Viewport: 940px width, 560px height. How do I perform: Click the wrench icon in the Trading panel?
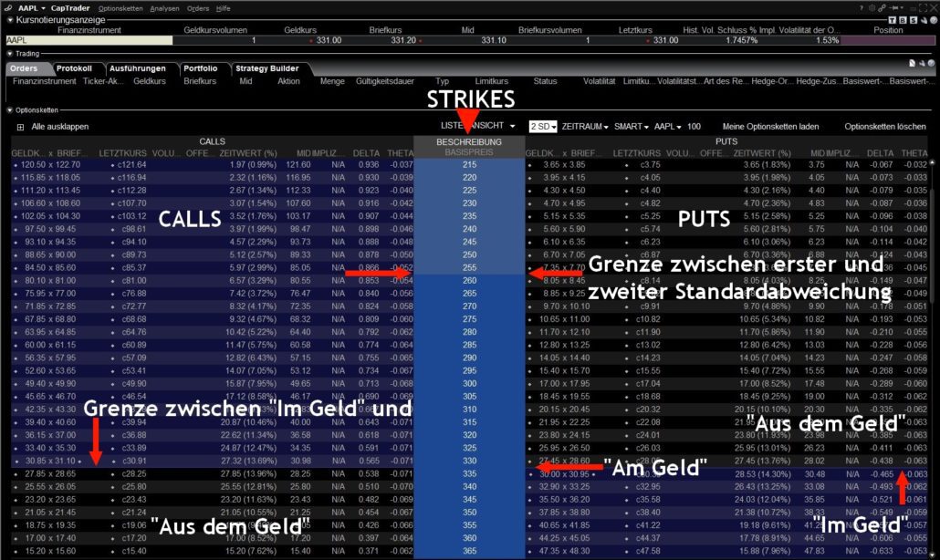(922, 64)
